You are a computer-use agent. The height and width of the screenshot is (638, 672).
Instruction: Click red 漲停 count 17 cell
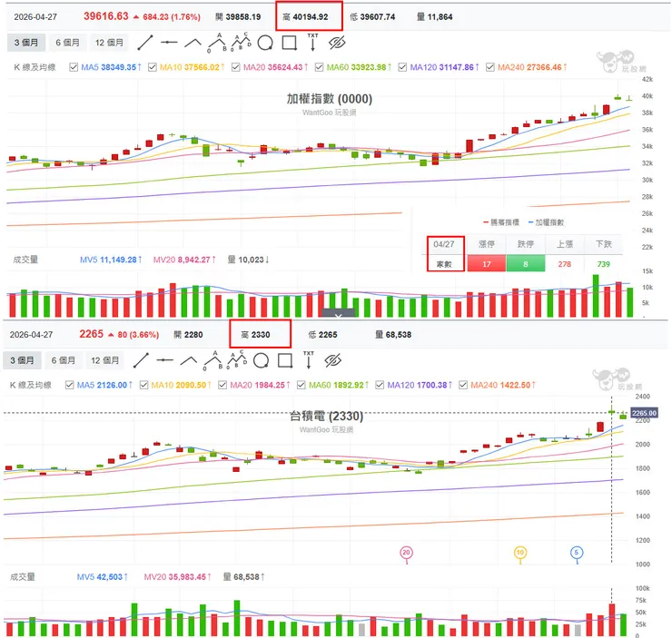(x=487, y=264)
